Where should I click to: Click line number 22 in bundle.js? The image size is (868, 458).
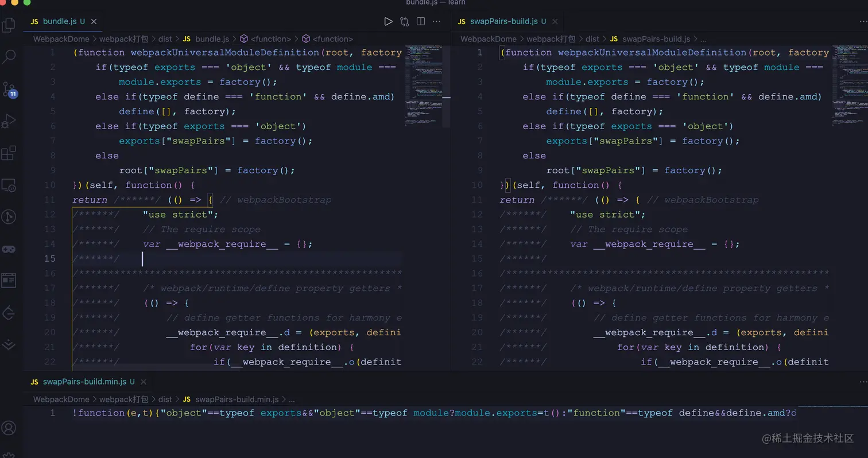[49, 362]
